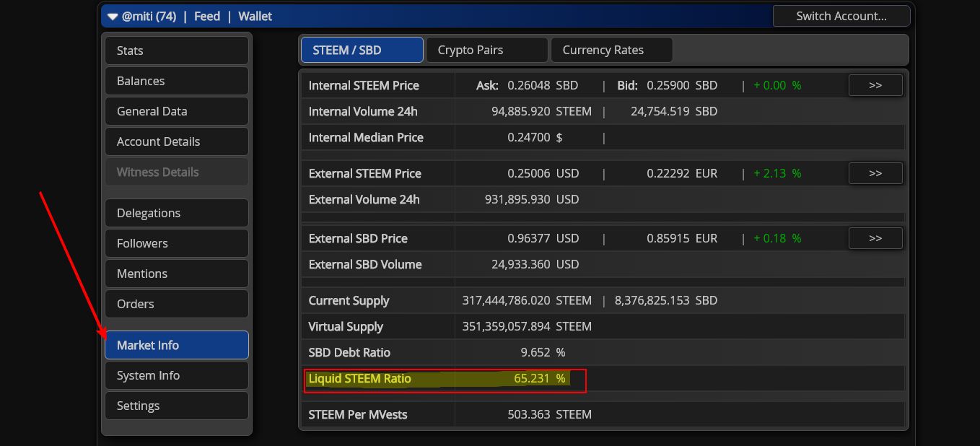Open the Feed link in header
This screenshot has width=980, height=446.
point(207,16)
